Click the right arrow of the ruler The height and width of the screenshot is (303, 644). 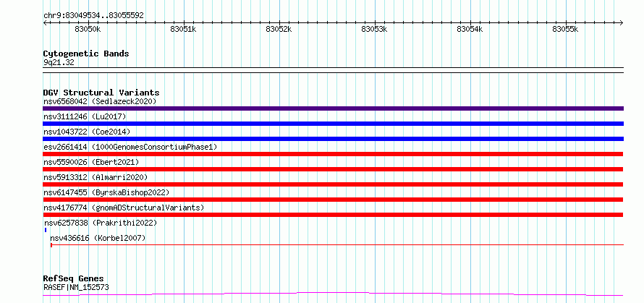(x=622, y=22)
